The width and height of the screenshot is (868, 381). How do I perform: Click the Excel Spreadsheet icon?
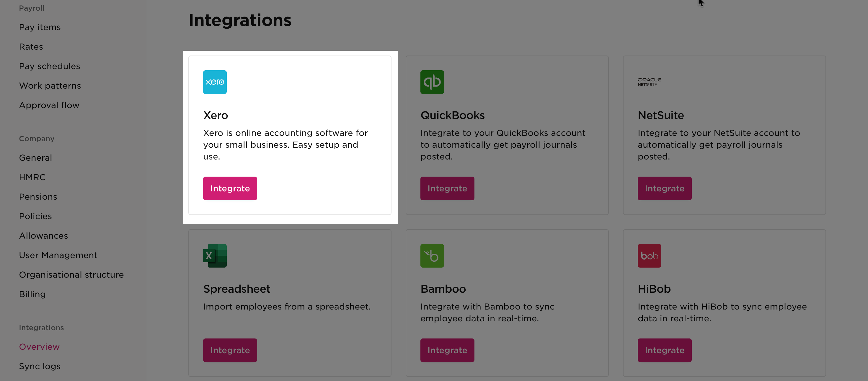click(x=215, y=255)
